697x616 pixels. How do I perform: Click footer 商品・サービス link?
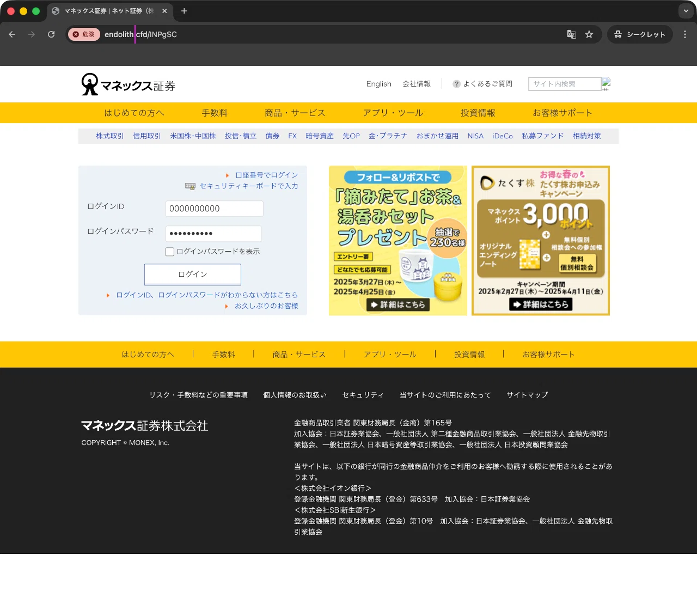(299, 355)
